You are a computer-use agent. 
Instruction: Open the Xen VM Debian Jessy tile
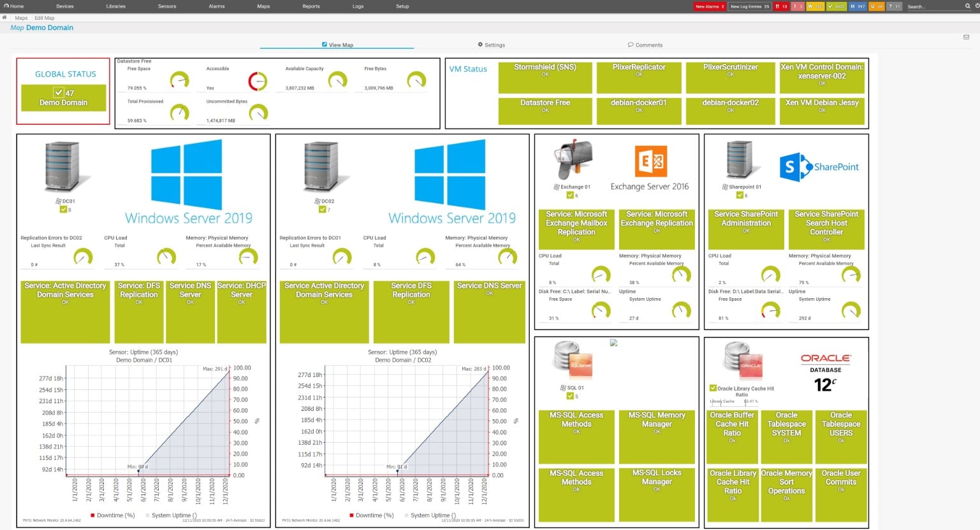[x=822, y=110]
